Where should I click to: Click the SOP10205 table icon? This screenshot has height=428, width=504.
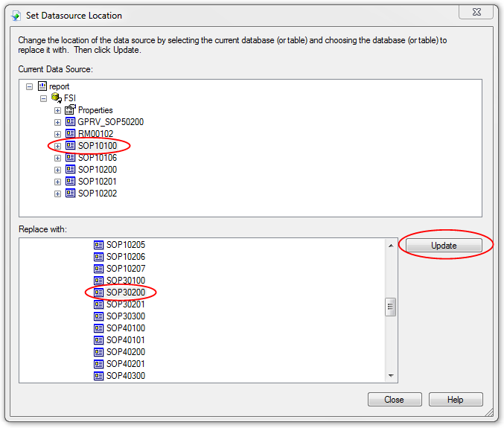[98, 245]
